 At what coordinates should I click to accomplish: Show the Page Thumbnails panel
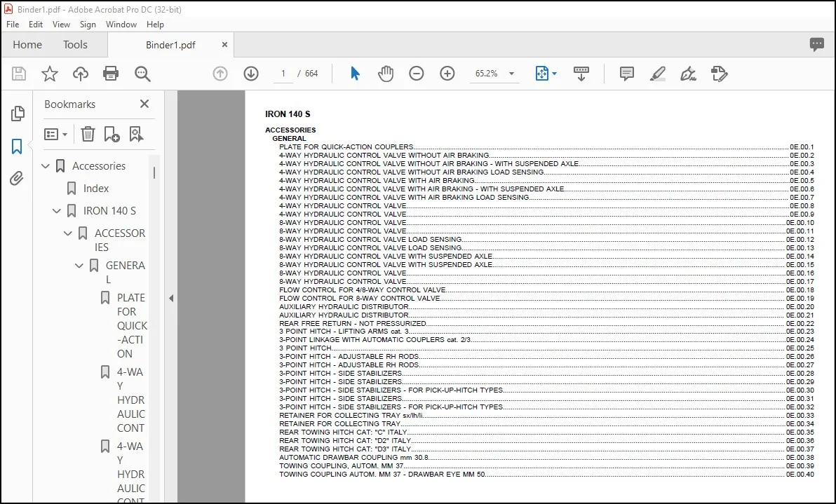click(18, 114)
